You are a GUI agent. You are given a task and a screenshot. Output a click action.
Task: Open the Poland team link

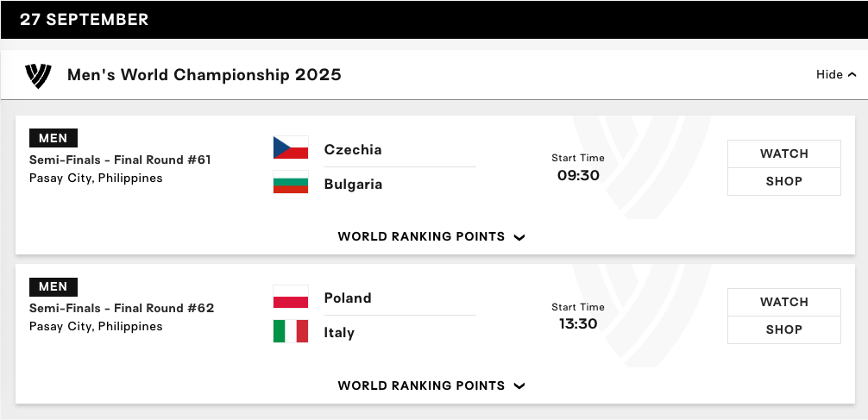pyautogui.click(x=348, y=298)
